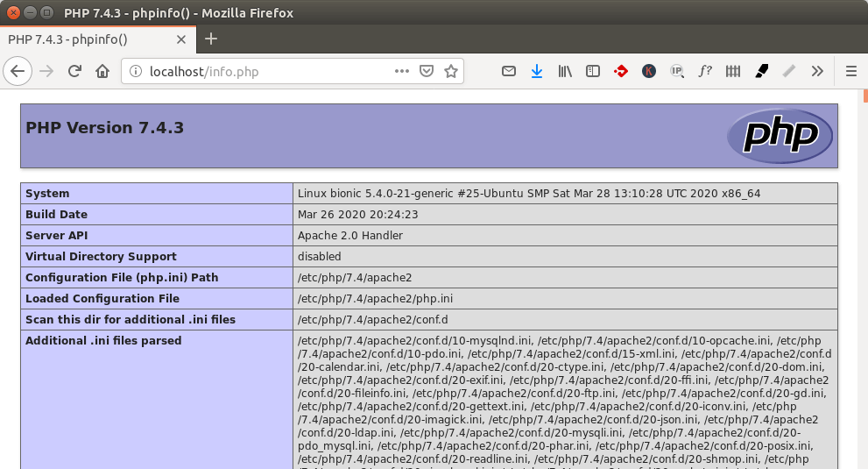This screenshot has height=469, width=868.
Task: Click the black marker extension icon
Action: click(761, 71)
